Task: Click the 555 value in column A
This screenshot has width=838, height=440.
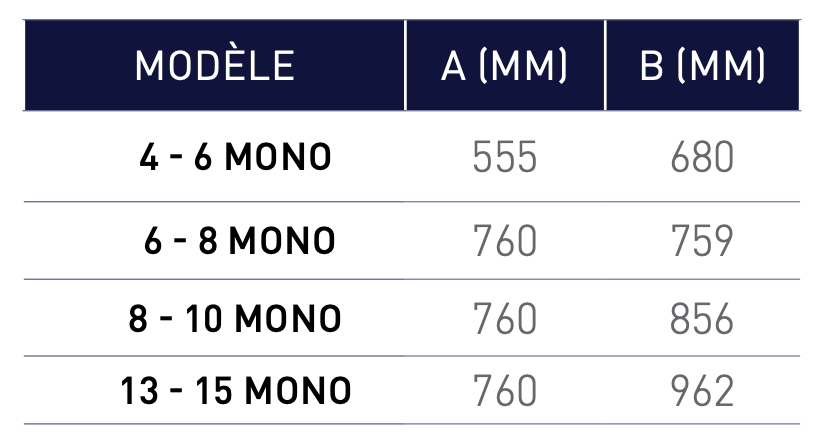Action: click(x=504, y=157)
